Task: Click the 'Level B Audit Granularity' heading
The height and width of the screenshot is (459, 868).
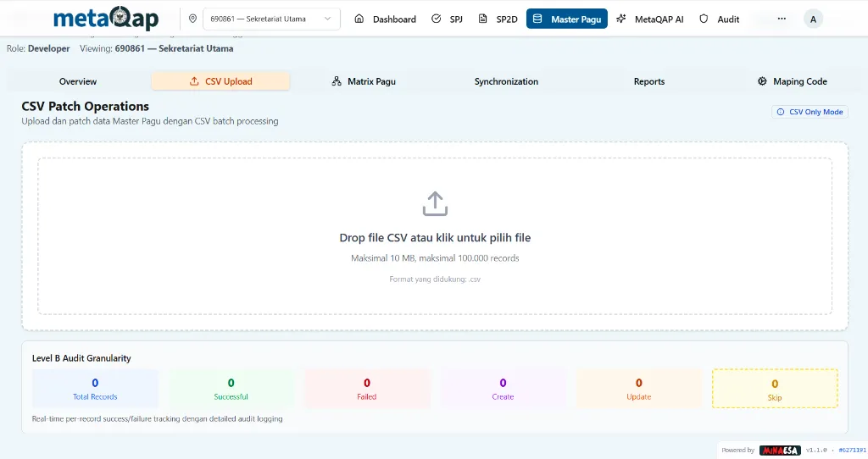Action: click(81, 358)
